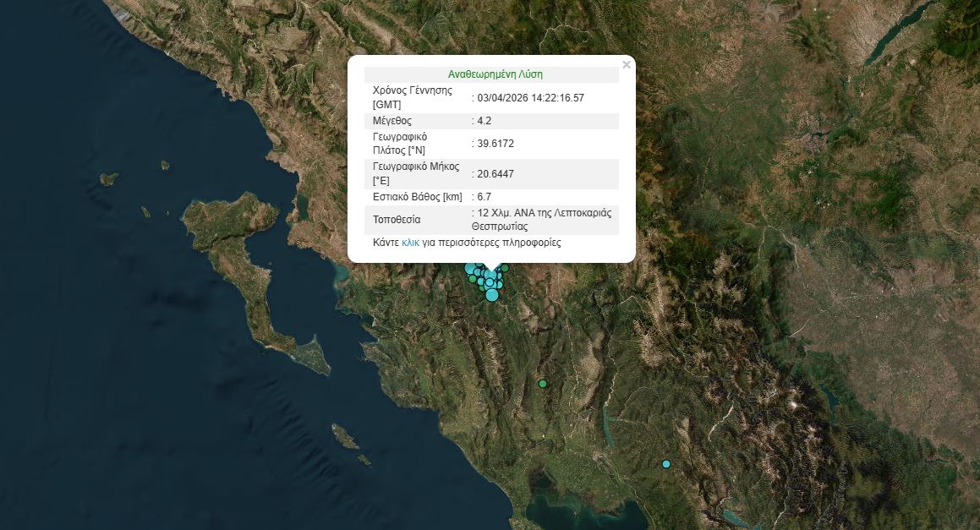The width and height of the screenshot is (980, 530).
Task: Select the Μέγεθος magnitude row
Action: pos(490,120)
